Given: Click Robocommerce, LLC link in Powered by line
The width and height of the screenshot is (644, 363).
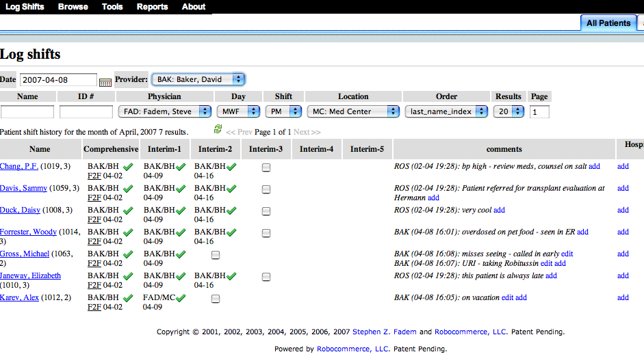Looking at the screenshot, I should tap(352, 349).
